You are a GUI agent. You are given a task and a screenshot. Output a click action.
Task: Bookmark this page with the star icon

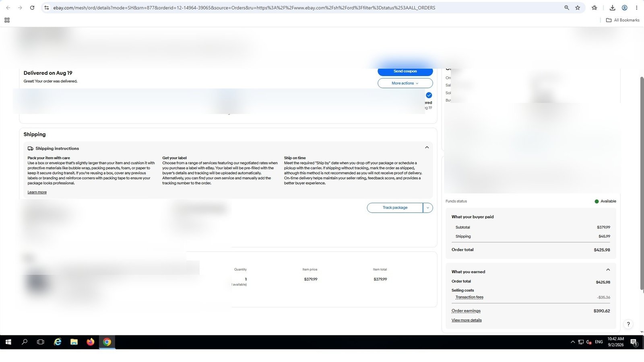click(578, 8)
